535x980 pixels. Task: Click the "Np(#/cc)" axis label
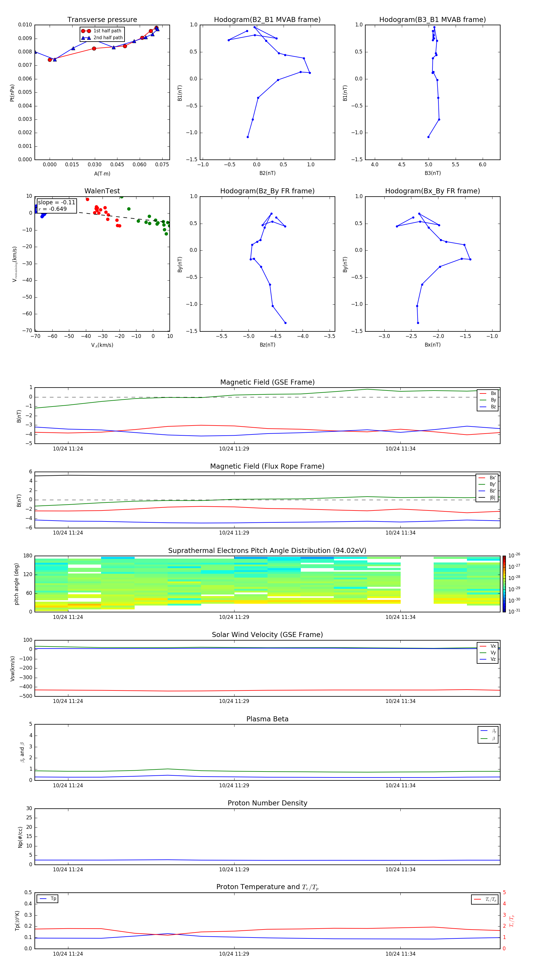click(x=20, y=837)
